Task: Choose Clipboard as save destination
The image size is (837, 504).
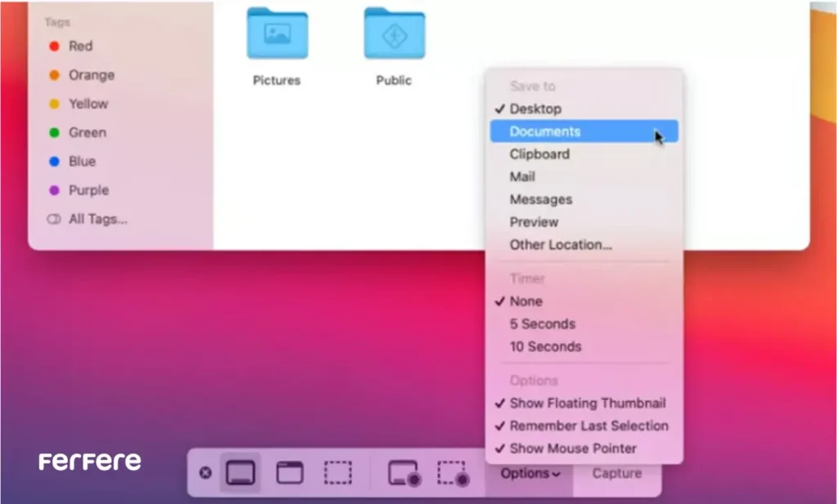Action: pyautogui.click(x=539, y=154)
